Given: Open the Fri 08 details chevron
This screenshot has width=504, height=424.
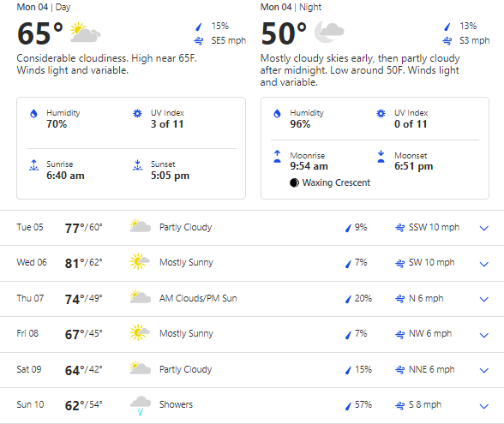Looking at the screenshot, I should (x=483, y=335).
